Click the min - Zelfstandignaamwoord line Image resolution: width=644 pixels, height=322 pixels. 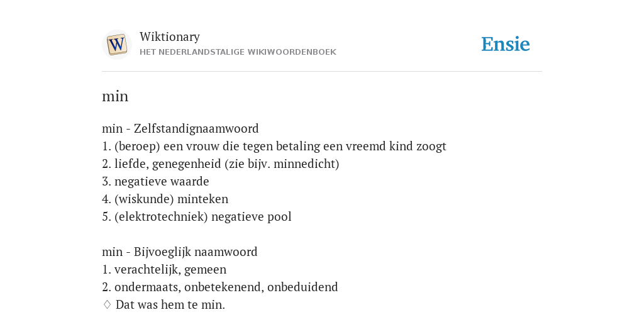point(180,128)
